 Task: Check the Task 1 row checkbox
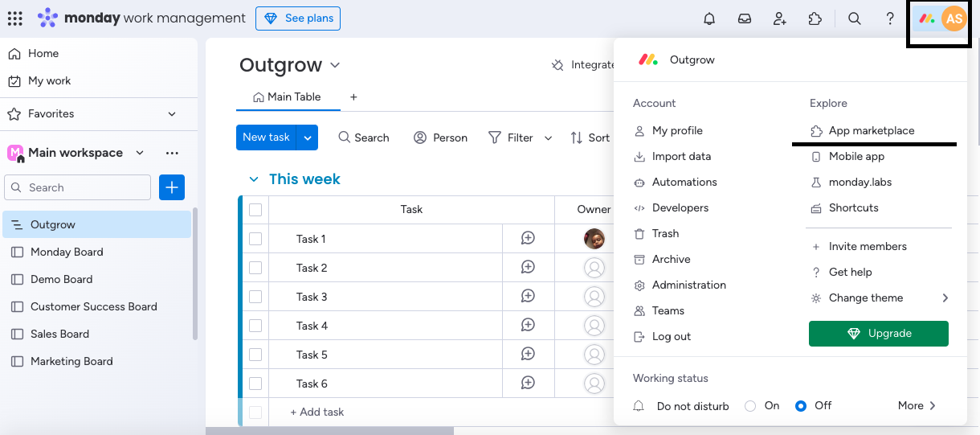(255, 239)
